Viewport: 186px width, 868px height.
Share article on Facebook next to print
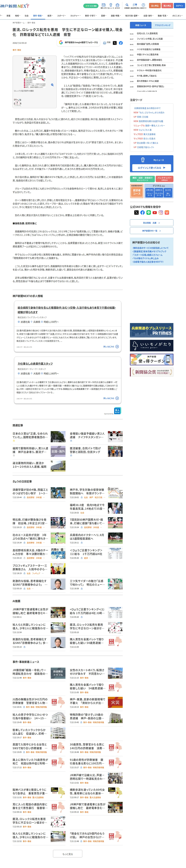tap(121, 43)
